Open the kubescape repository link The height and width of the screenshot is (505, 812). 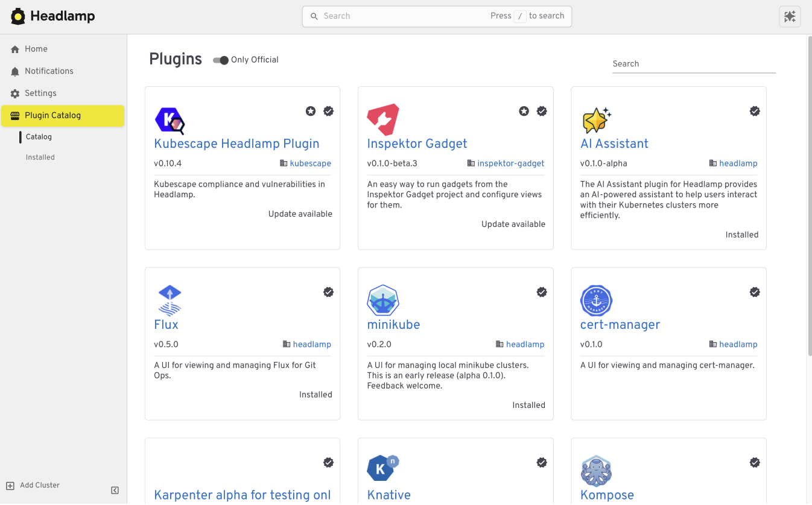tap(311, 163)
